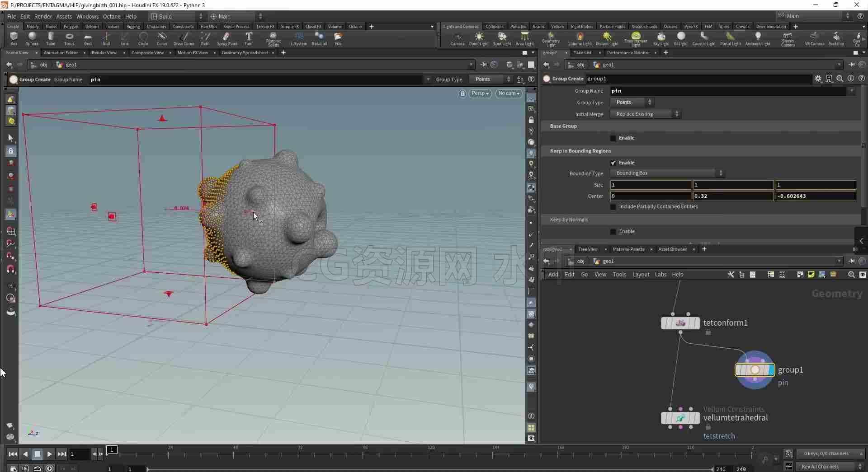The image size is (868, 472).
Task: Check Include Partially Contained Entities
Action: point(613,207)
